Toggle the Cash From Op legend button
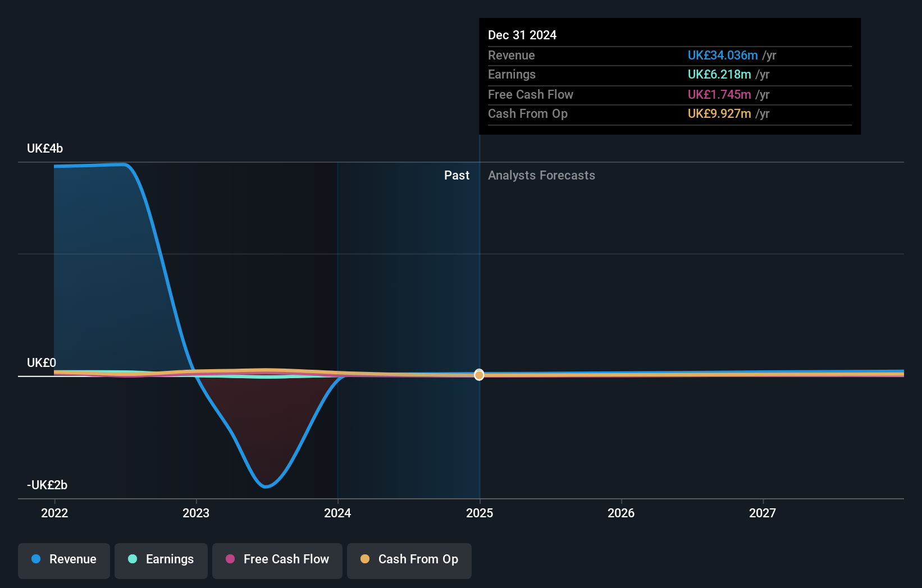Image resolution: width=922 pixels, height=588 pixels. click(409, 561)
